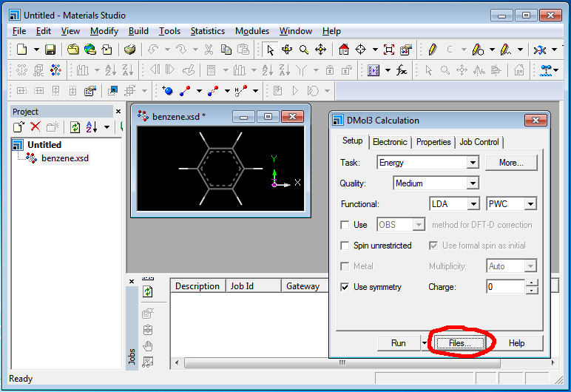Select benzene.xsd in the Project tree
Screen dimensions: 571x392
click(x=65, y=158)
